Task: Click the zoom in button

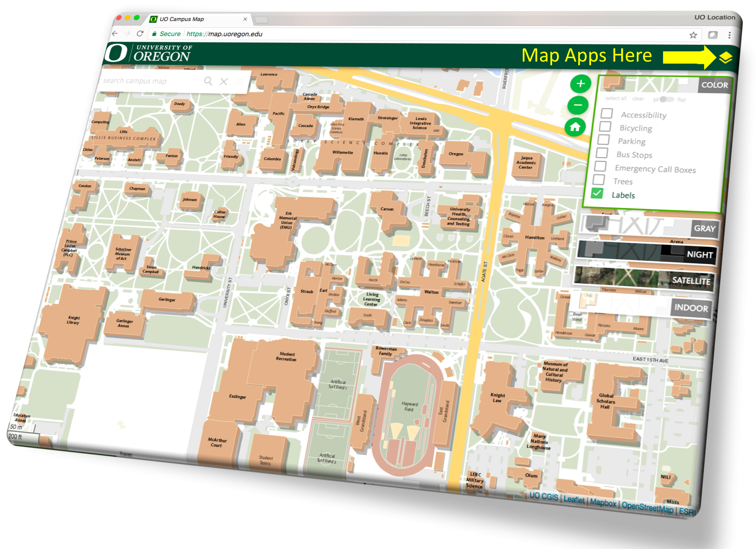Action: (577, 87)
